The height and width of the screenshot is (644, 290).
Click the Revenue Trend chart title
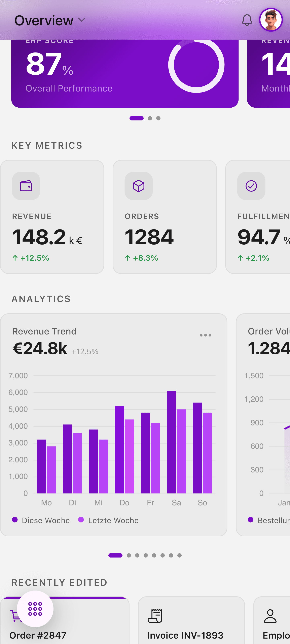tap(44, 331)
